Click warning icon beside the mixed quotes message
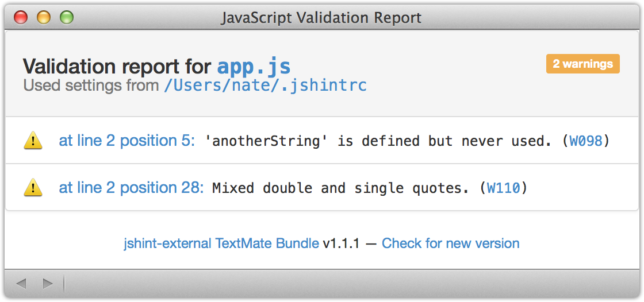The width and height of the screenshot is (644, 302). click(x=33, y=187)
